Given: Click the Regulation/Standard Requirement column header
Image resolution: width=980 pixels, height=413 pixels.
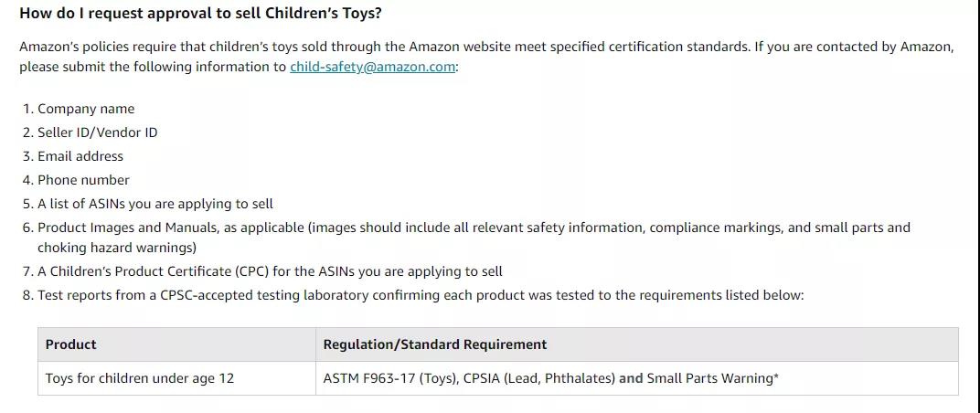Looking at the screenshot, I should click(x=435, y=344).
